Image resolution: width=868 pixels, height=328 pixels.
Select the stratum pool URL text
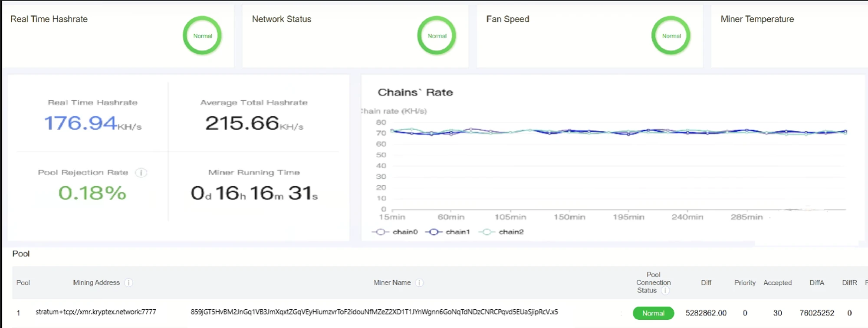[96, 312]
